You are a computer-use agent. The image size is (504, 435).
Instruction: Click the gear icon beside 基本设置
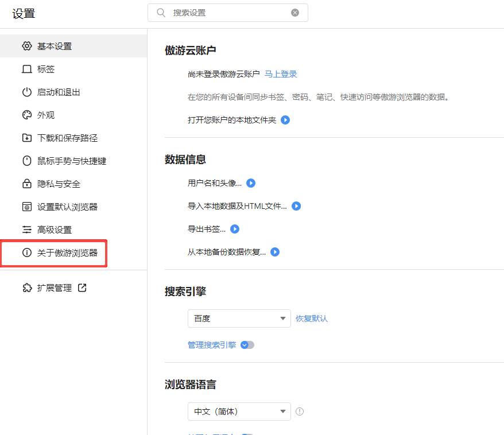click(x=27, y=46)
